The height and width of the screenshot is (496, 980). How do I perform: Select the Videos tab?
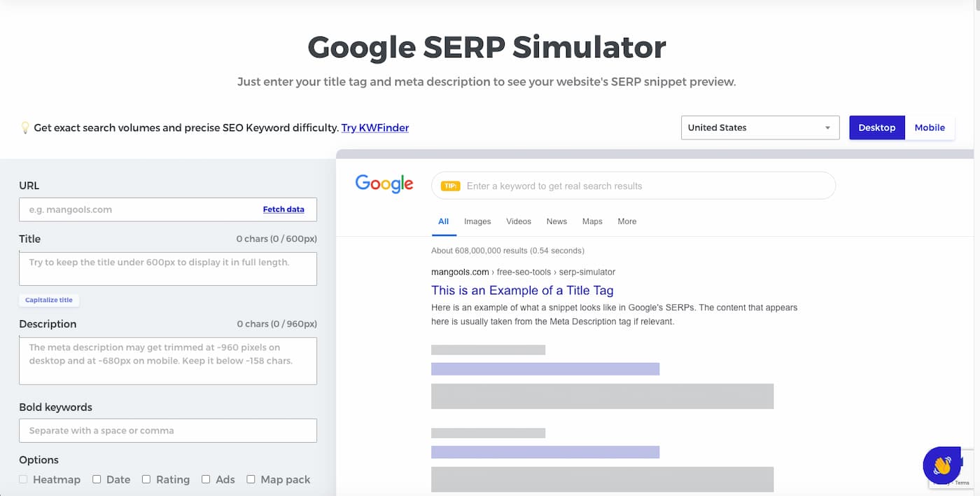518,221
